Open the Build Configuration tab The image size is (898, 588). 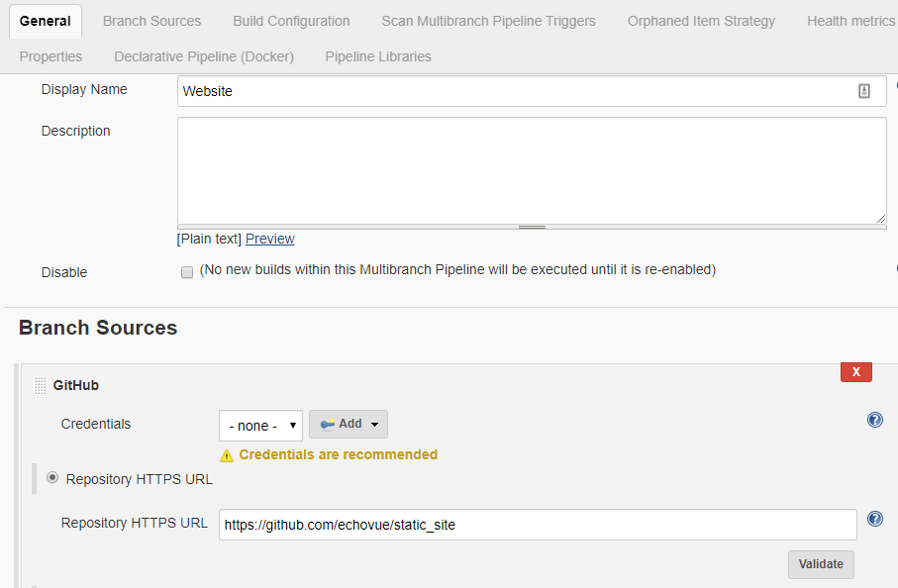click(291, 21)
